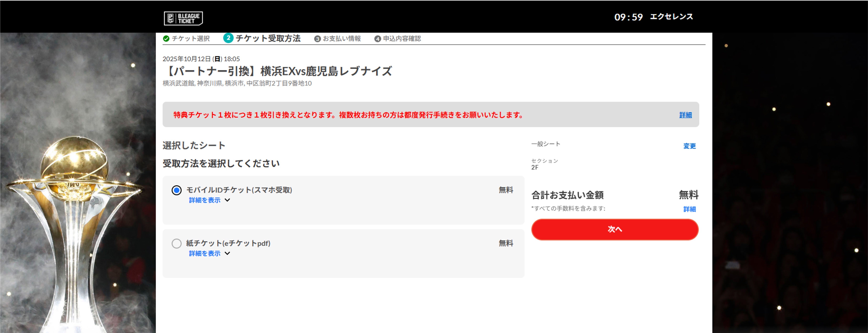The image size is (868, 333).
Task: Select the 紙チケット radio button
Action: (x=177, y=243)
